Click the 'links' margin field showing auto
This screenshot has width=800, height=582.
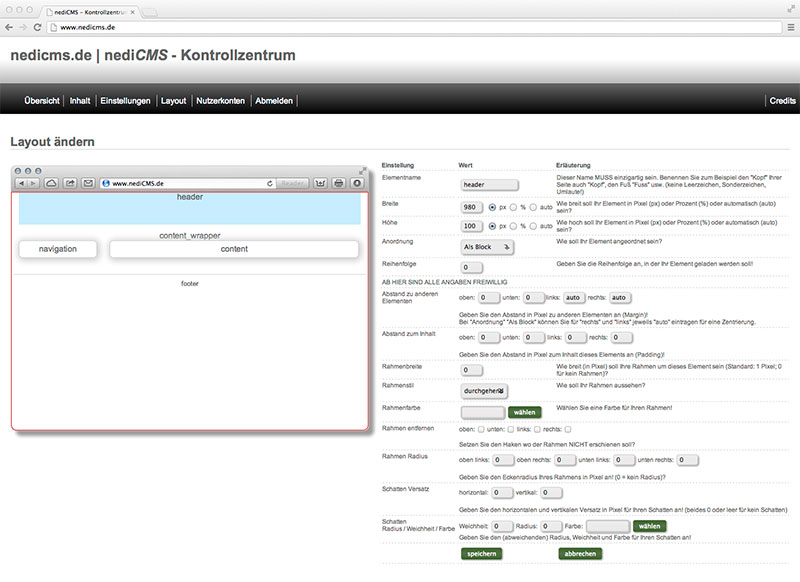pyautogui.click(x=573, y=298)
